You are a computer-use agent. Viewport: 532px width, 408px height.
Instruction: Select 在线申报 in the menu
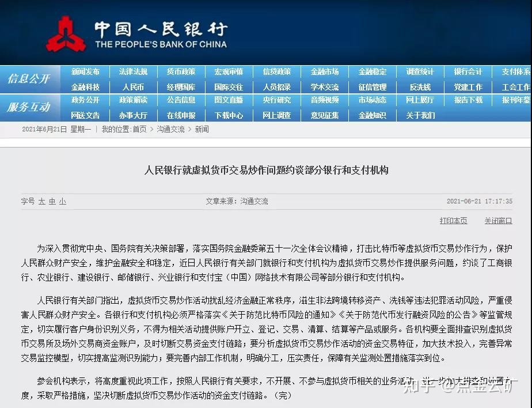tap(181, 115)
